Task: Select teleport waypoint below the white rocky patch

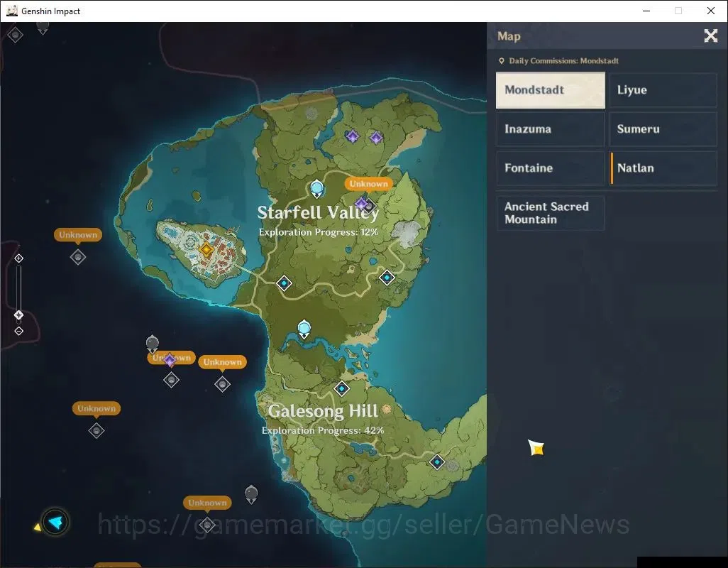Action: [387, 278]
